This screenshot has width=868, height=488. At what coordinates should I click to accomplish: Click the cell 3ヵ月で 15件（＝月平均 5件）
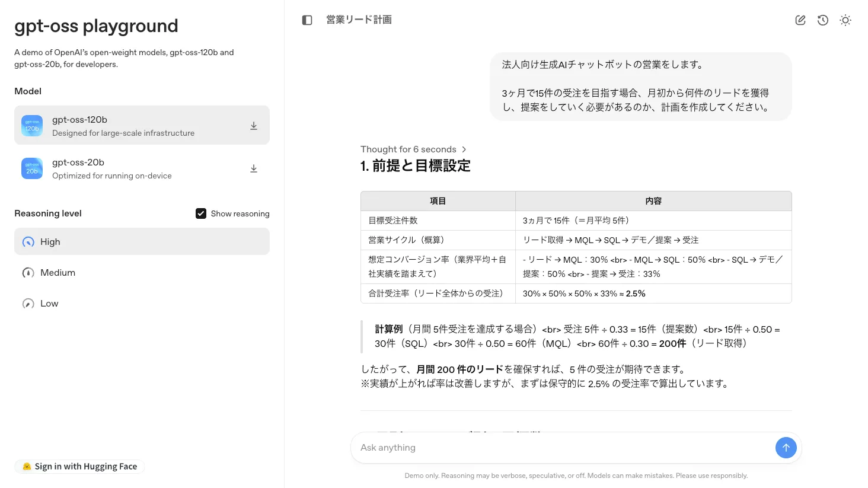tap(653, 221)
